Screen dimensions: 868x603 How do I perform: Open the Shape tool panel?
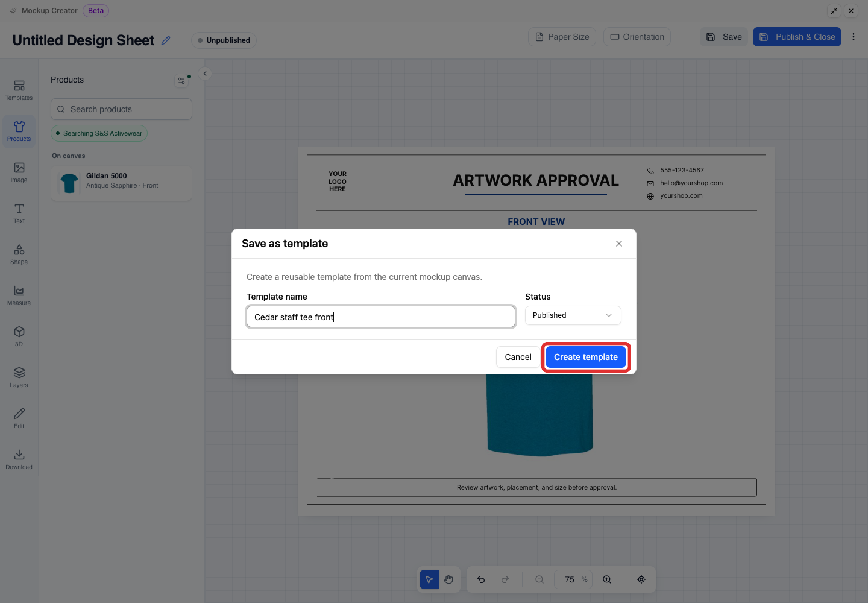(x=19, y=254)
